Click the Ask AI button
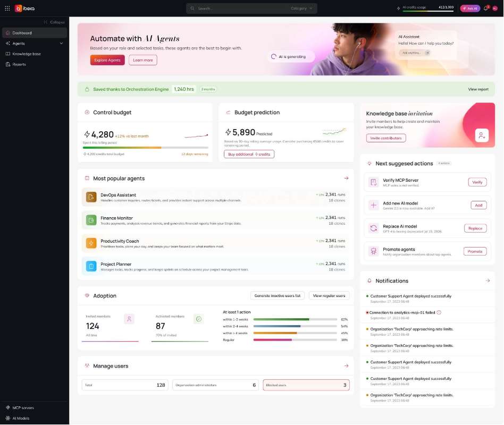This screenshot has width=504, height=425. [470, 8]
